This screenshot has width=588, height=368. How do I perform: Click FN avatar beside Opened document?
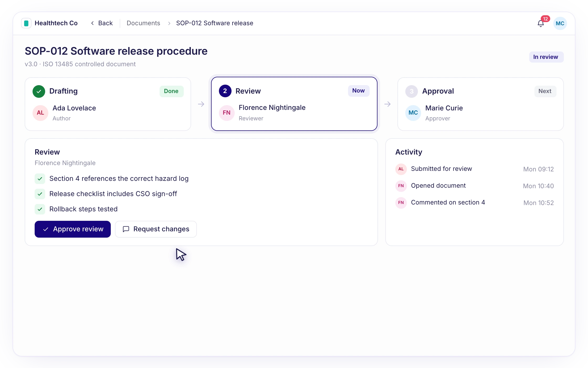pos(401,186)
